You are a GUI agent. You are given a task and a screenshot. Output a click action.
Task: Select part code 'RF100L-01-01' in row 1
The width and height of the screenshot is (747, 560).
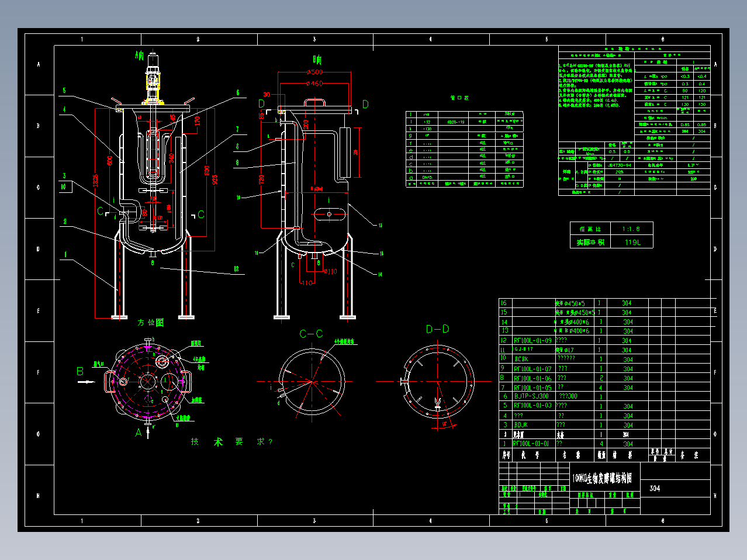coord(531,444)
